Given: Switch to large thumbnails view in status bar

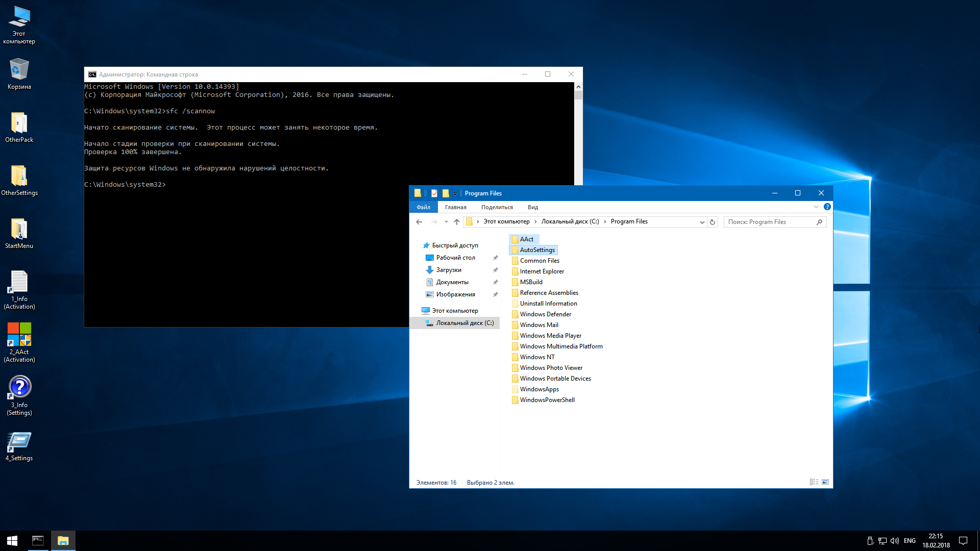Looking at the screenshot, I should pyautogui.click(x=825, y=482).
